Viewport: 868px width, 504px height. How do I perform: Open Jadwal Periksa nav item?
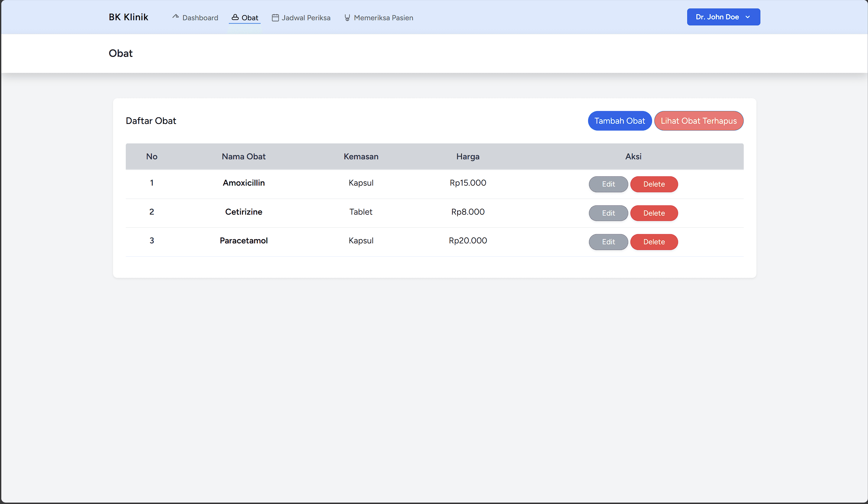(x=306, y=18)
